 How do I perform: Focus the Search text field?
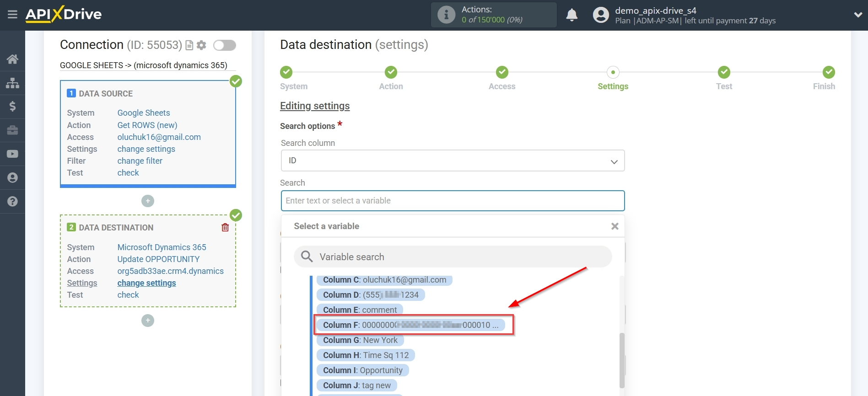pyautogui.click(x=453, y=201)
